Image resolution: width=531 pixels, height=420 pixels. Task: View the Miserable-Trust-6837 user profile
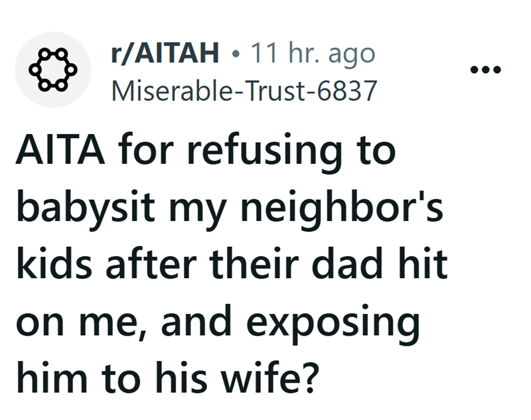pos(243,90)
